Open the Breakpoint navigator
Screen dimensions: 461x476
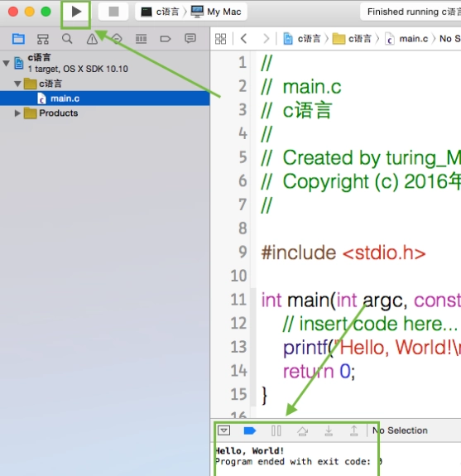(166, 39)
